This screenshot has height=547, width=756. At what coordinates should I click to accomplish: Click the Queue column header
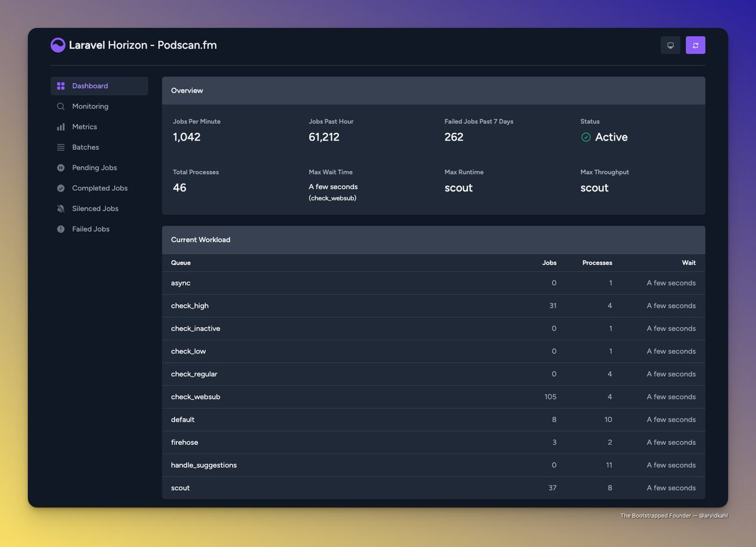(181, 263)
